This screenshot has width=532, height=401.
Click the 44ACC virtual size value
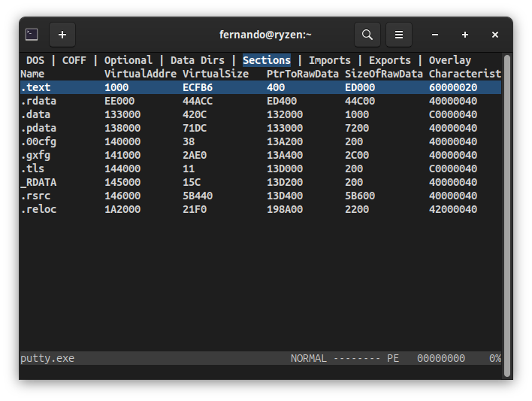pos(198,101)
